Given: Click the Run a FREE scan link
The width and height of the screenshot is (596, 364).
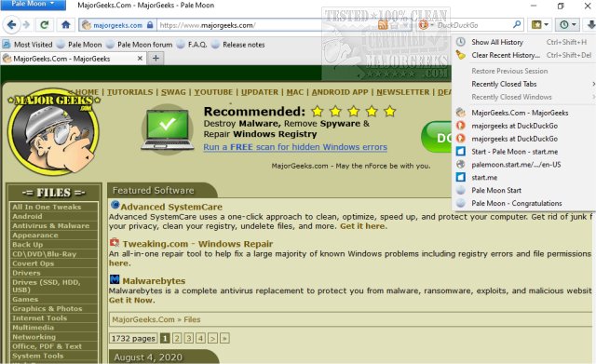Looking at the screenshot, I should pyautogui.click(x=295, y=147).
